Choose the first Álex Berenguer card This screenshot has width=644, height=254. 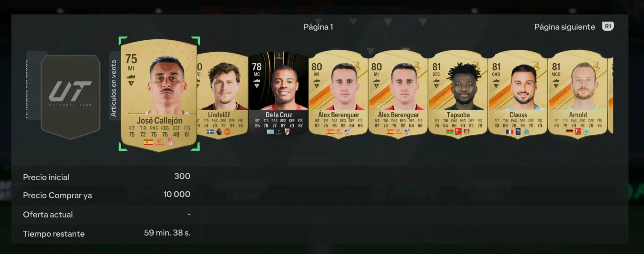(x=338, y=94)
